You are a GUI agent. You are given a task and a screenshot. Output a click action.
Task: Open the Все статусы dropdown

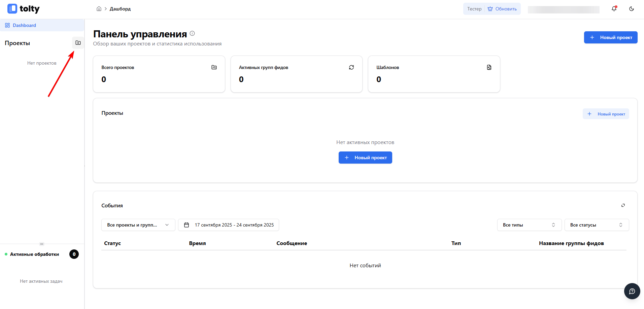(x=597, y=225)
